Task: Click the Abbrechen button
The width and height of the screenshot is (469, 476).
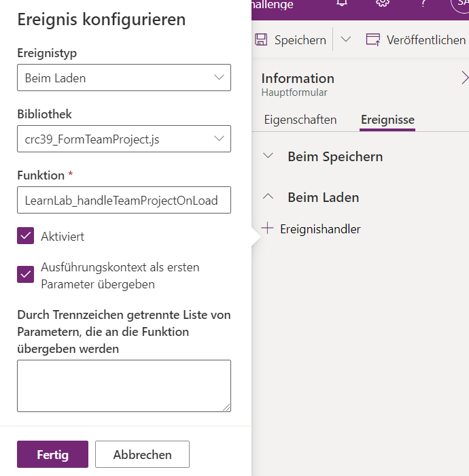Action: coord(142,454)
